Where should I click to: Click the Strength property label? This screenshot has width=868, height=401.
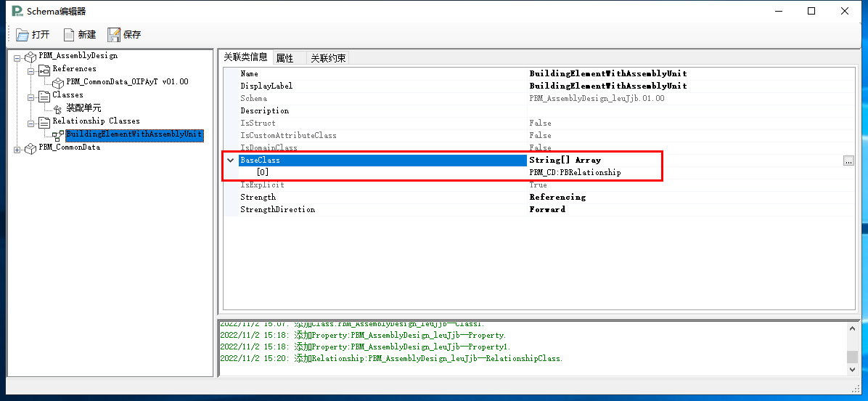[x=258, y=197]
